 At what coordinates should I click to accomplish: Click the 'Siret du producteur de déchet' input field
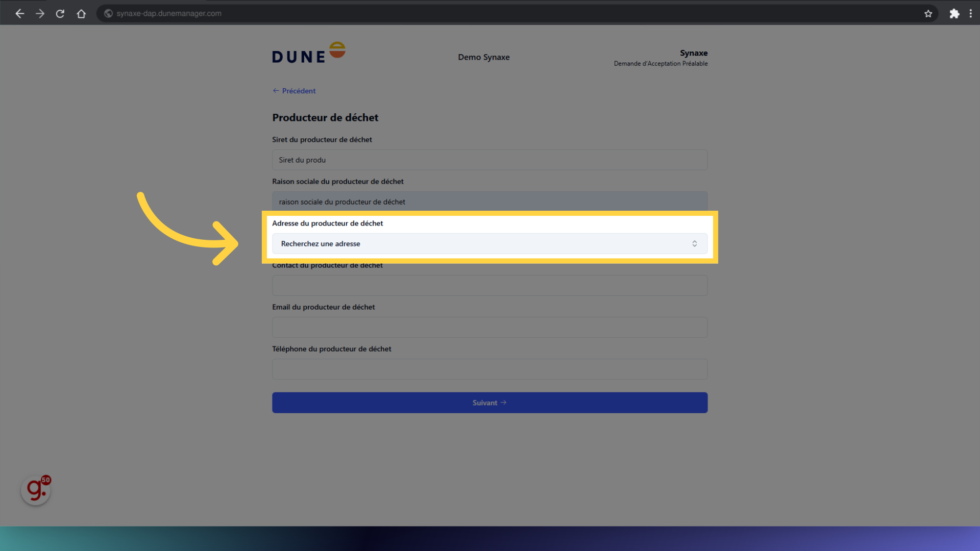coord(489,160)
